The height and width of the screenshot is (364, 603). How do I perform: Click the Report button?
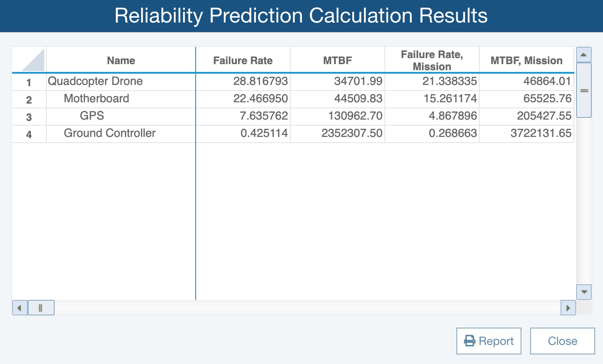pos(488,341)
